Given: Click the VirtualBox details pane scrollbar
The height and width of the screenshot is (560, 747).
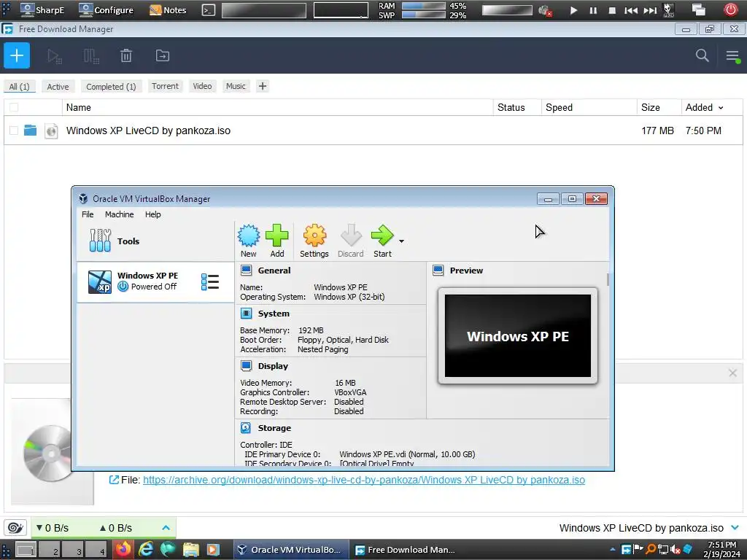Looking at the screenshot, I should click(608, 279).
